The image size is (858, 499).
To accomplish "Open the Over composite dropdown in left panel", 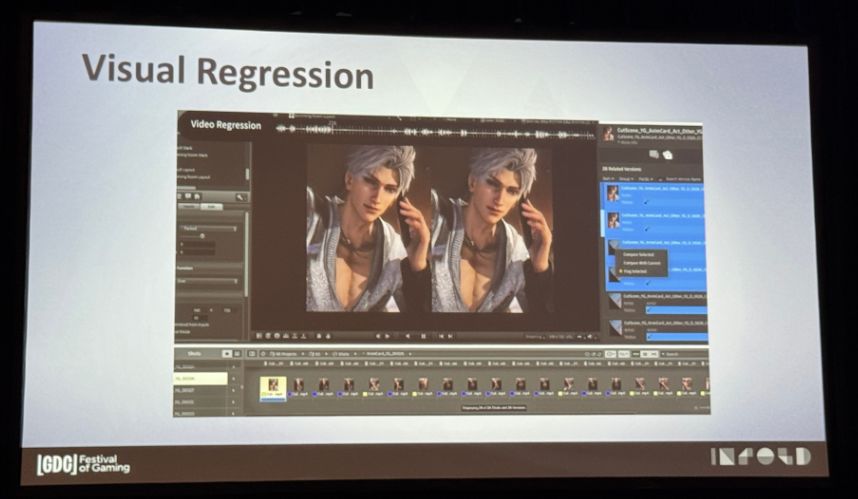I will (208, 281).
